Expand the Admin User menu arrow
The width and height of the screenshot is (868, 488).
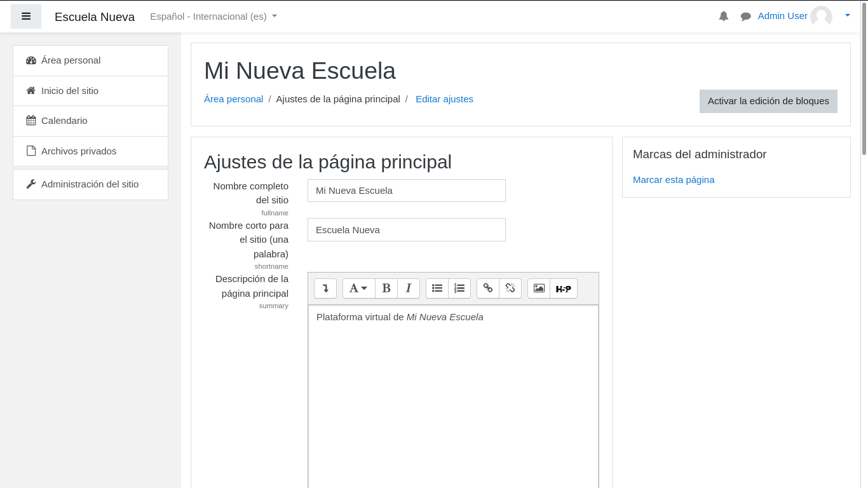pos(847,16)
